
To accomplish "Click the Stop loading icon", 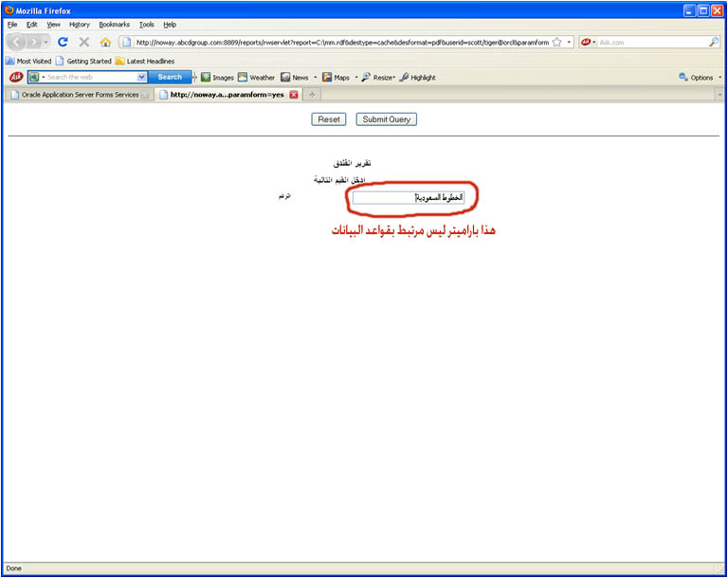I will click(x=84, y=43).
